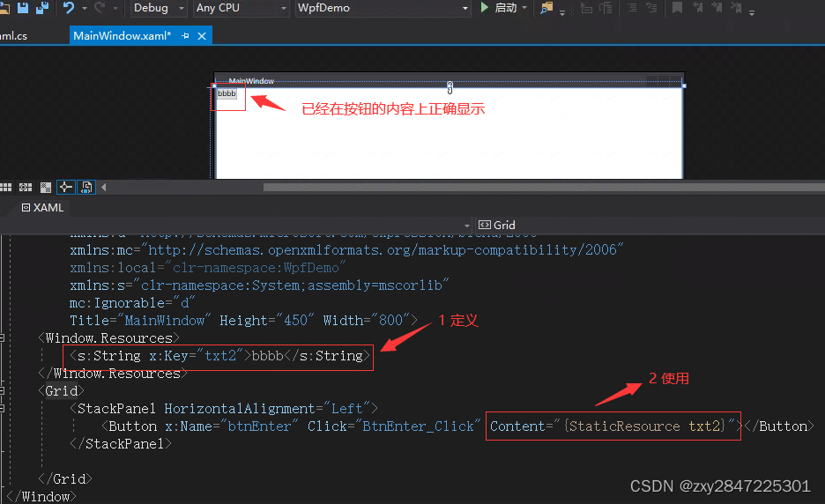Click the greyed-out Redo arrow
The image size is (825, 504).
pyautogui.click(x=100, y=7)
